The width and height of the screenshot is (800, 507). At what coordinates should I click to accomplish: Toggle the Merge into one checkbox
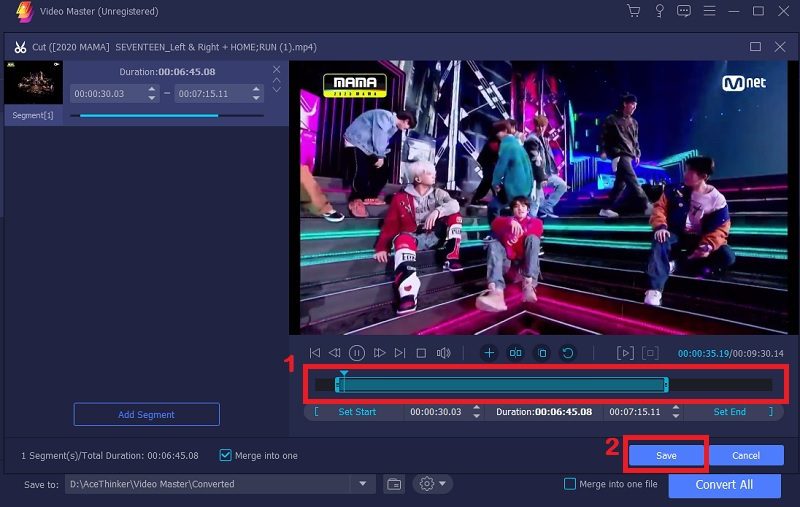225,455
